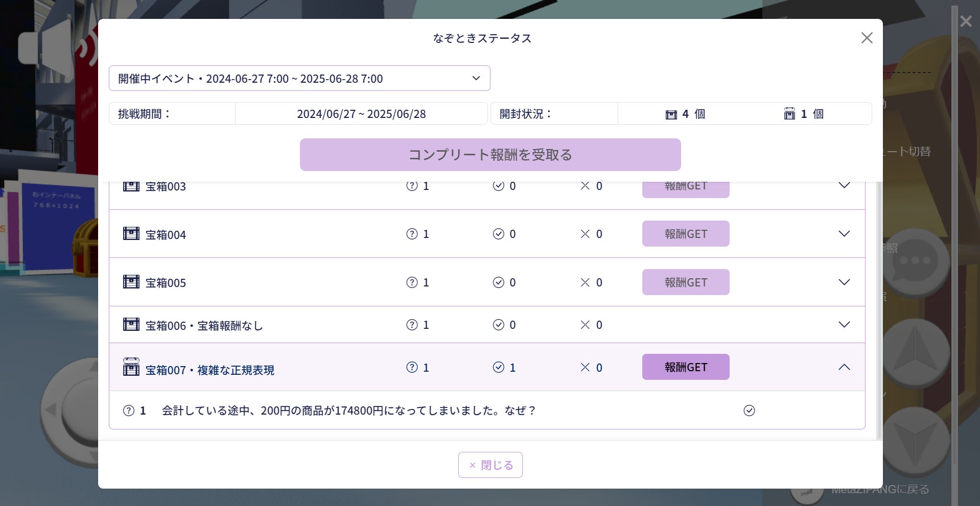Viewport: 980px width, 506px height.
Task: Click the question mark icon in 宝箱004 row
Action: (412, 234)
